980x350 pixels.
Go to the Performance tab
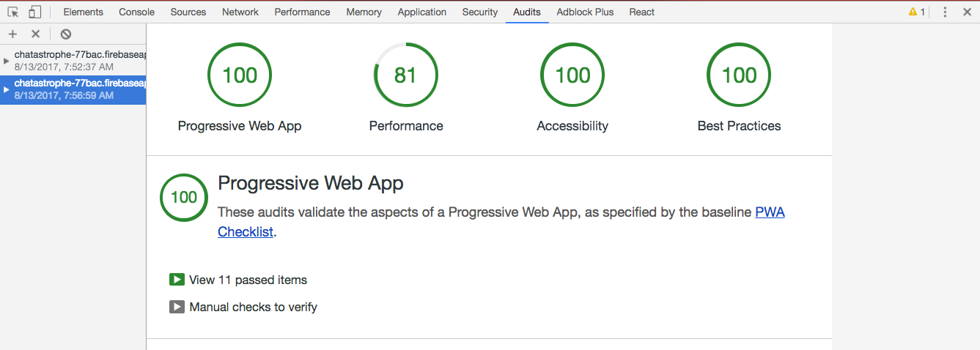tap(302, 12)
